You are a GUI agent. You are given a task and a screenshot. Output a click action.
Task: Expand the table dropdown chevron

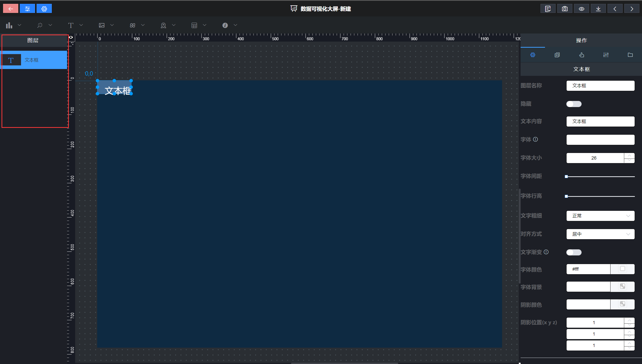pyautogui.click(x=204, y=25)
